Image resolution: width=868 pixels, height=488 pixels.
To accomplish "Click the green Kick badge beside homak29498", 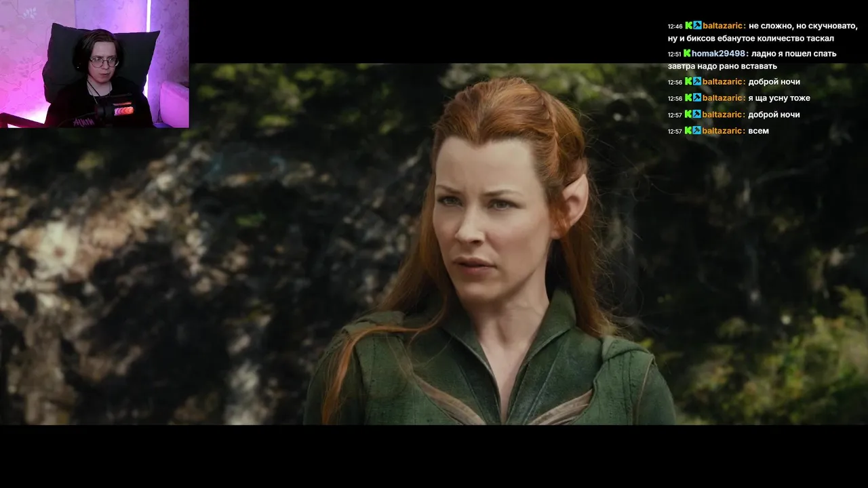I will point(687,54).
